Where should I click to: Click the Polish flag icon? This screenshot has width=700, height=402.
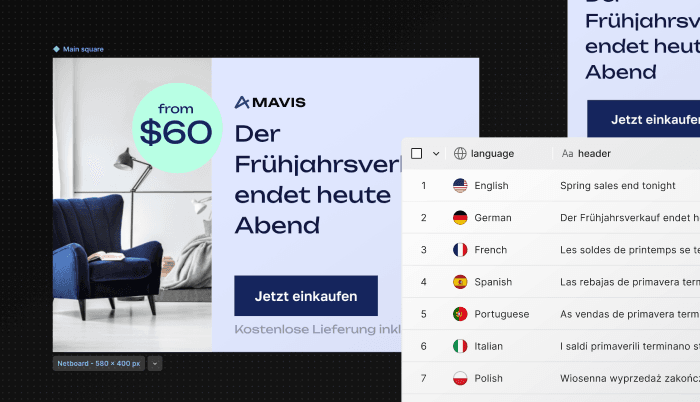click(x=460, y=378)
